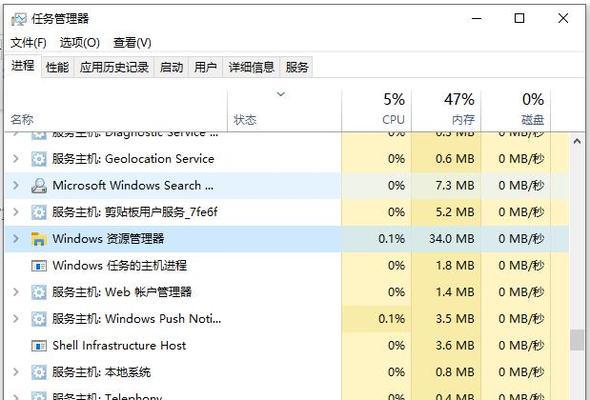
Task: Click the Shell Infrastructure Host icon
Action: coord(39,345)
